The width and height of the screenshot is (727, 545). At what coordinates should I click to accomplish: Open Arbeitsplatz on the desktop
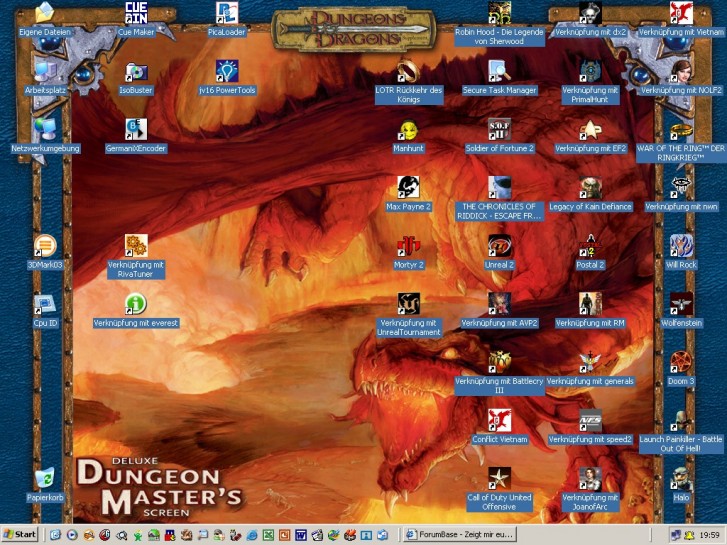pyautogui.click(x=45, y=71)
